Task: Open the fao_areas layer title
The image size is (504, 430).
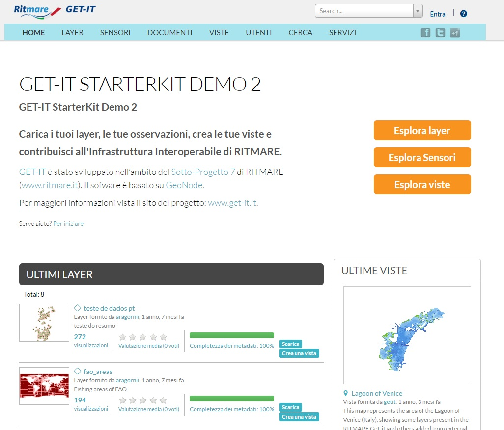Action: [x=98, y=372]
